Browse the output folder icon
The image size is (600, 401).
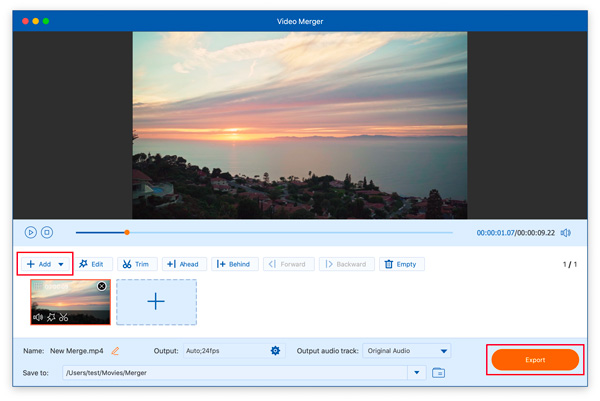point(438,373)
